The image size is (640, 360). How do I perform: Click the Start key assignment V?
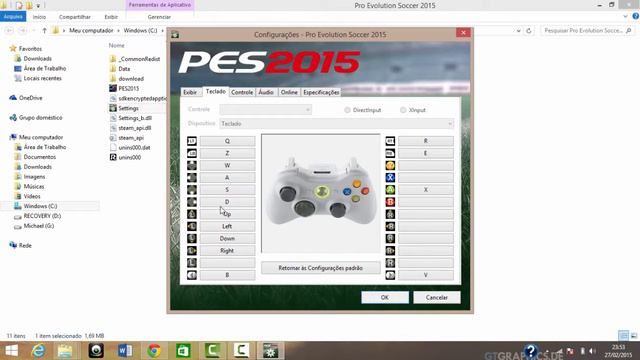click(426, 275)
